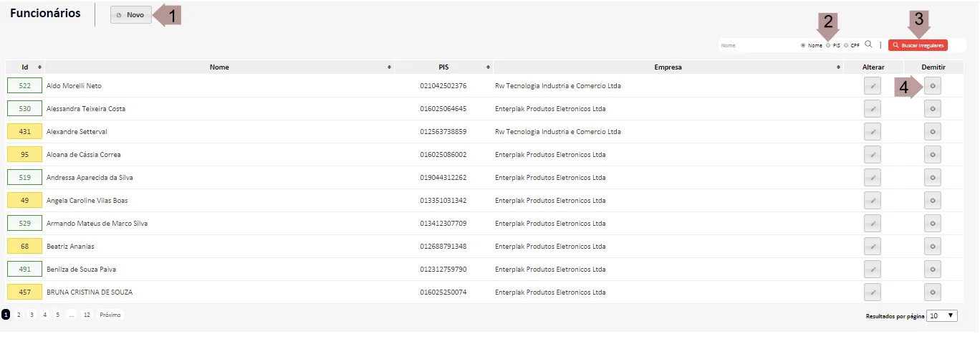Select the PIS search radio button
980x357 pixels.
[828, 45]
